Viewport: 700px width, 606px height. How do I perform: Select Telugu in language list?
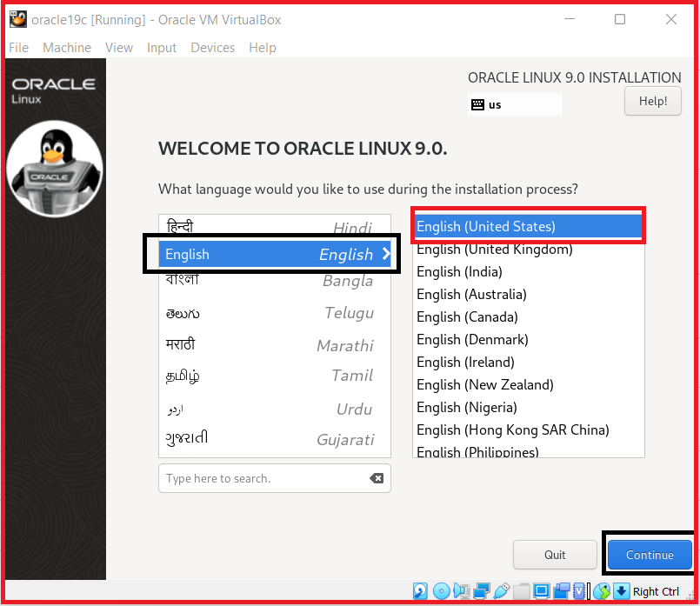click(275, 313)
